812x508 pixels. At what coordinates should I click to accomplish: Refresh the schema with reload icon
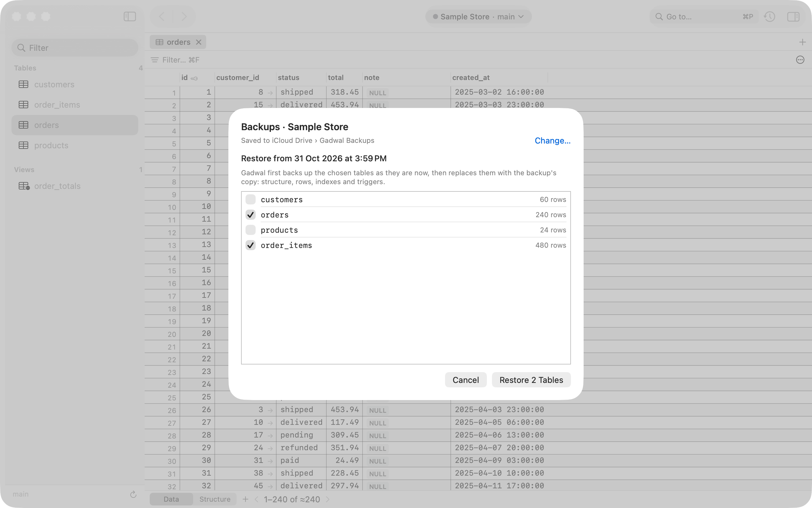[x=133, y=494]
